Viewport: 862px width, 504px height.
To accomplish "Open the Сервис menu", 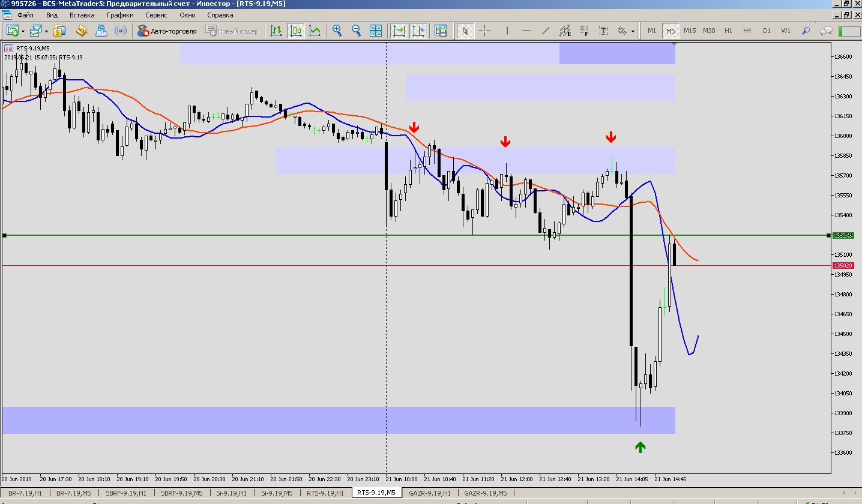I will click(x=156, y=15).
